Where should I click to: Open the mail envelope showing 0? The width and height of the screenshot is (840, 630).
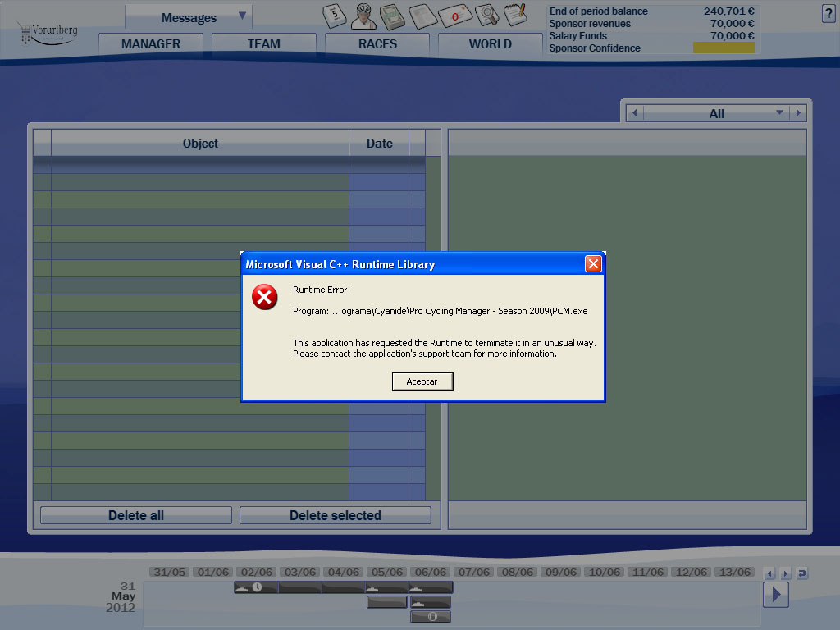tap(454, 15)
